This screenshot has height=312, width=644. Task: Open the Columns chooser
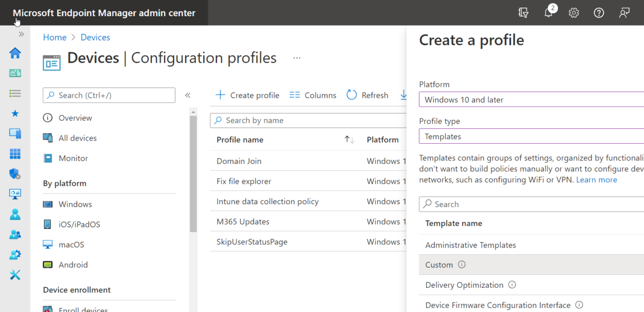[x=313, y=95]
